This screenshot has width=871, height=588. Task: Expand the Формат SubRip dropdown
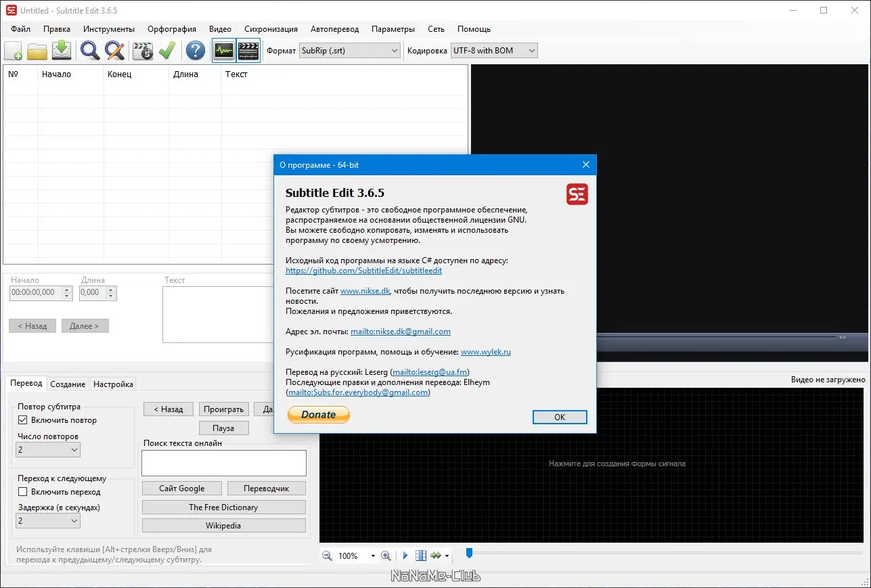tap(351, 51)
